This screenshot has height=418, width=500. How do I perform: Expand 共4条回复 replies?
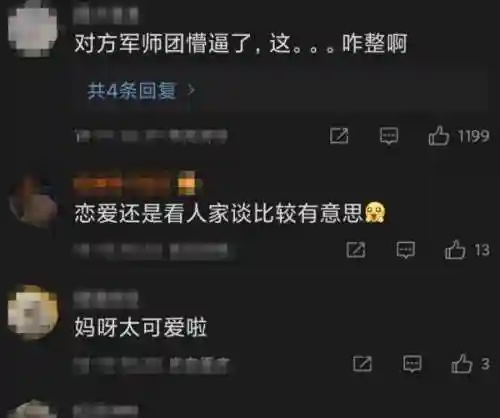131,90
